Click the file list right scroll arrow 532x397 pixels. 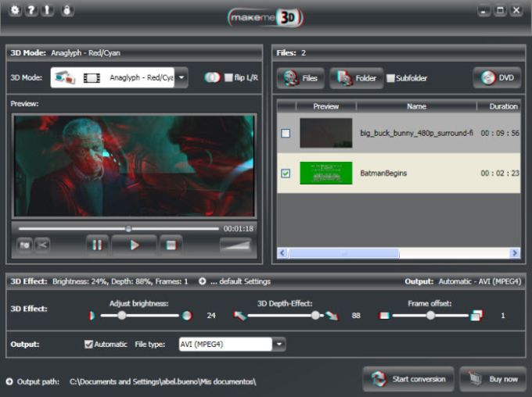515,253
